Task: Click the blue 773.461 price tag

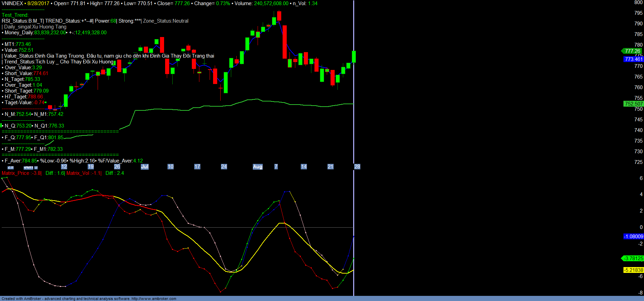Action: (633, 59)
